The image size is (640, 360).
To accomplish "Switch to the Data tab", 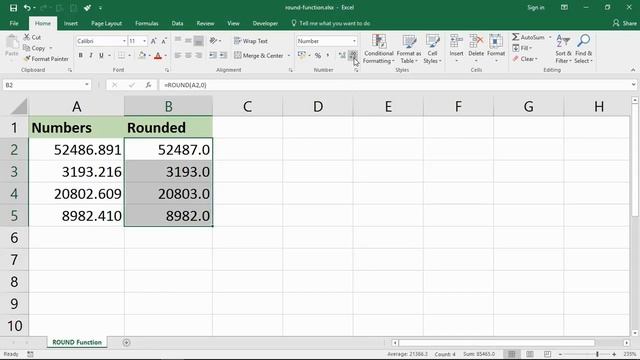I will (x=177, y=23).
